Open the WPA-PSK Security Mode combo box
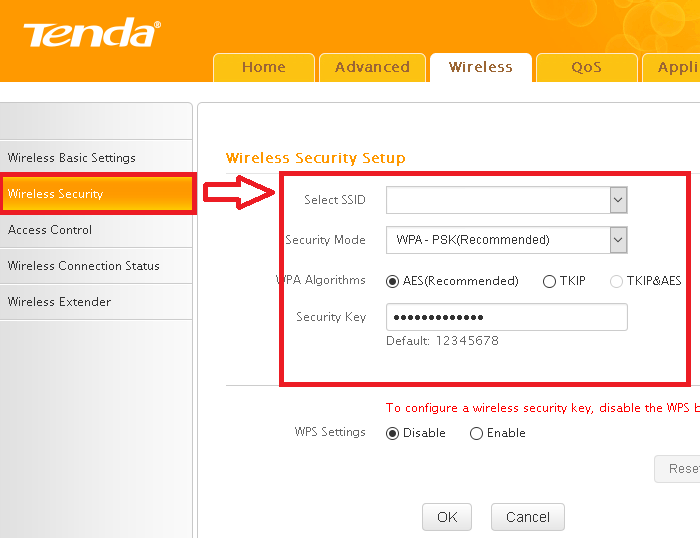The image size is (700, 538). pos(507,240)
